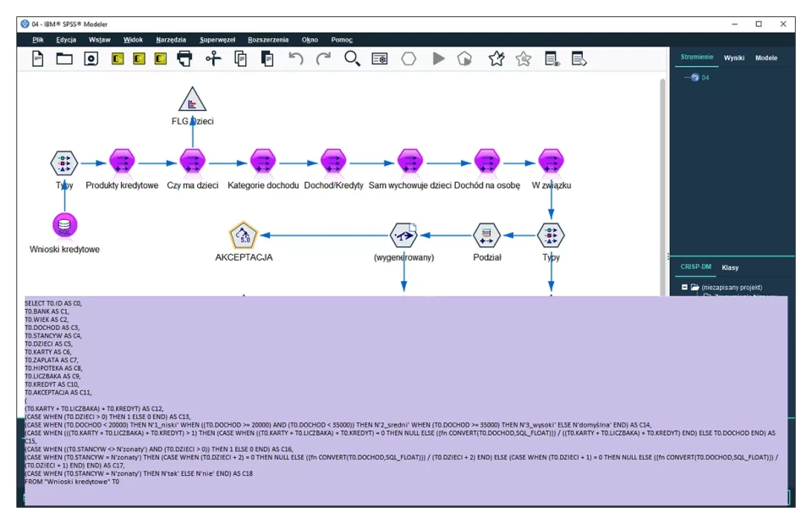812x524 pixels.
Task: Click the magnifier search icon
Action: 352,59
